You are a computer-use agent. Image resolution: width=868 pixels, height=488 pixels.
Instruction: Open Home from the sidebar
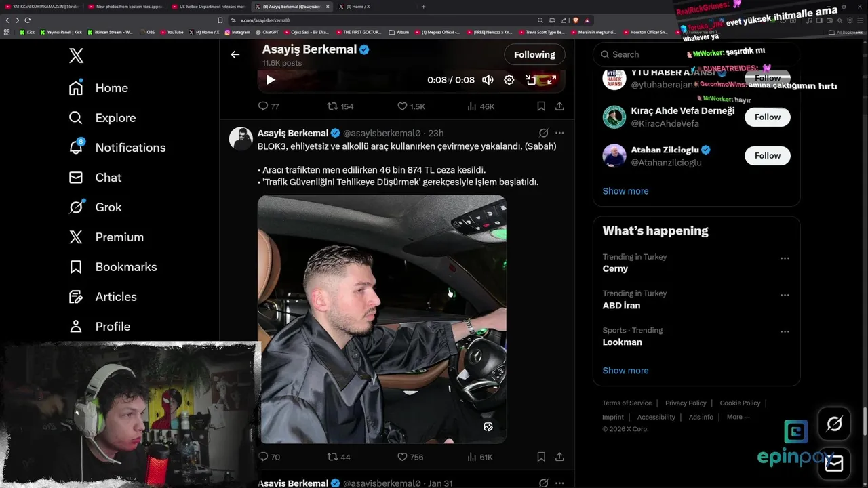(98, 88)
